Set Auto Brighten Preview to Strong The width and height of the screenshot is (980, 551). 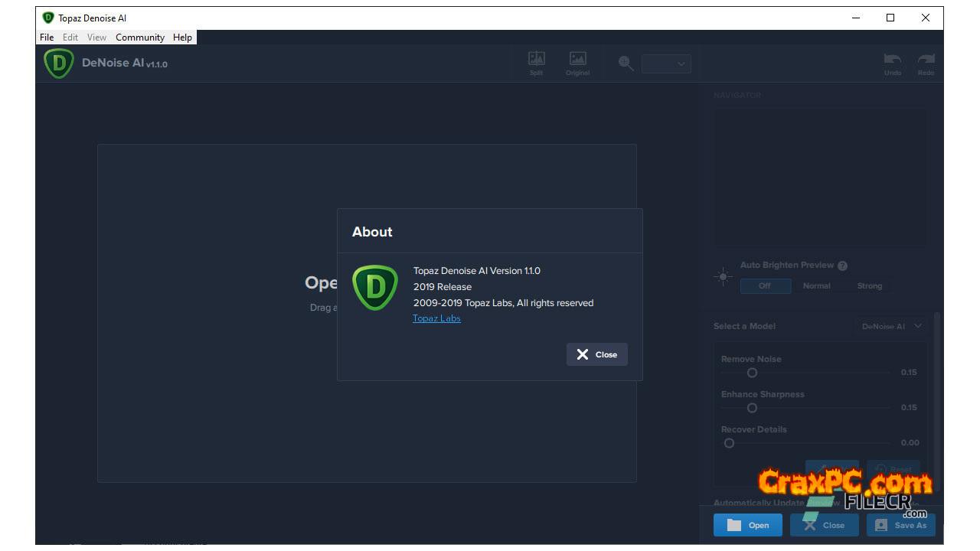869,285
